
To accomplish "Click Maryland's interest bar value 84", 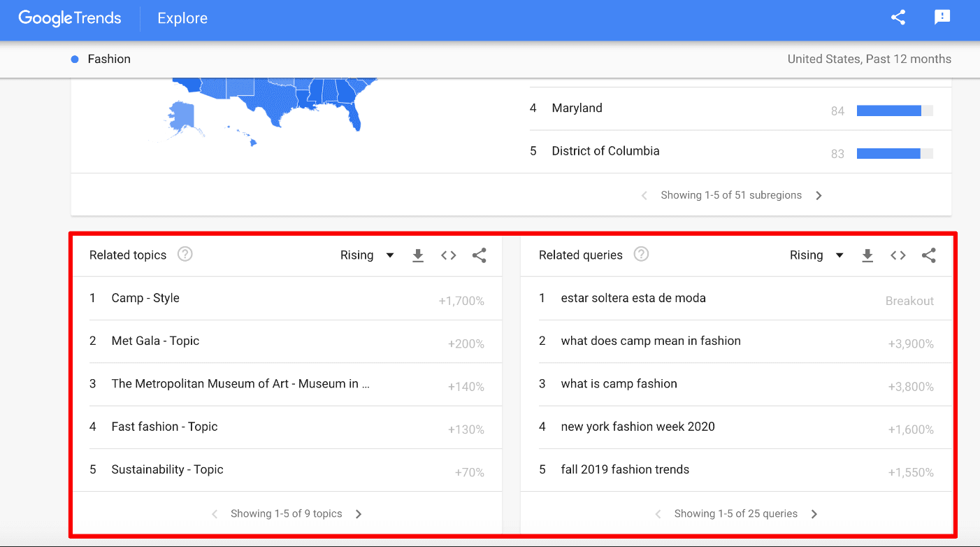I will (x=837, y=111).
